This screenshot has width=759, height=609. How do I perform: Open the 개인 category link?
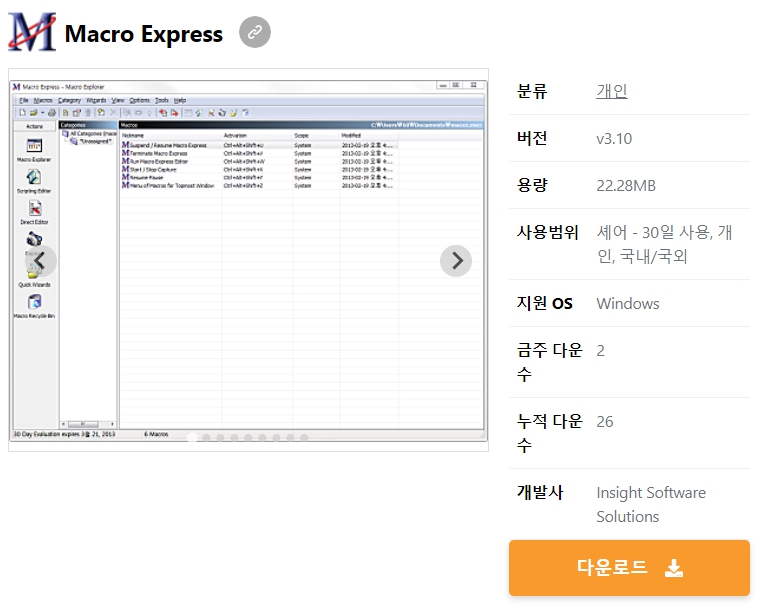(x=612, y=91)
